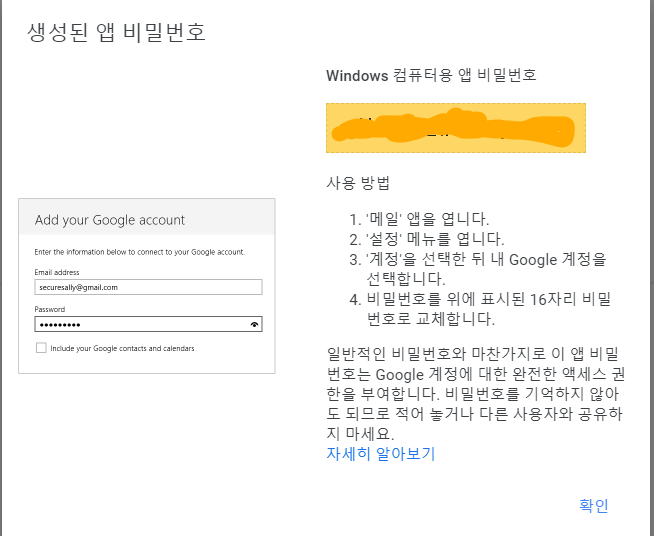
Task: Click the 'Enter the information below' instruction text
Action: (140, 252)
